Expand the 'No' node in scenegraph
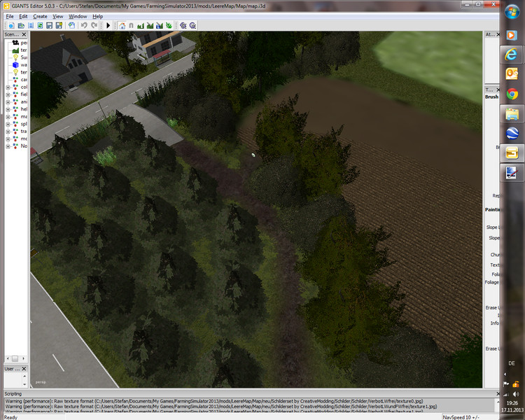The width and height of the screenshot is (525, 420). [8, 146]
